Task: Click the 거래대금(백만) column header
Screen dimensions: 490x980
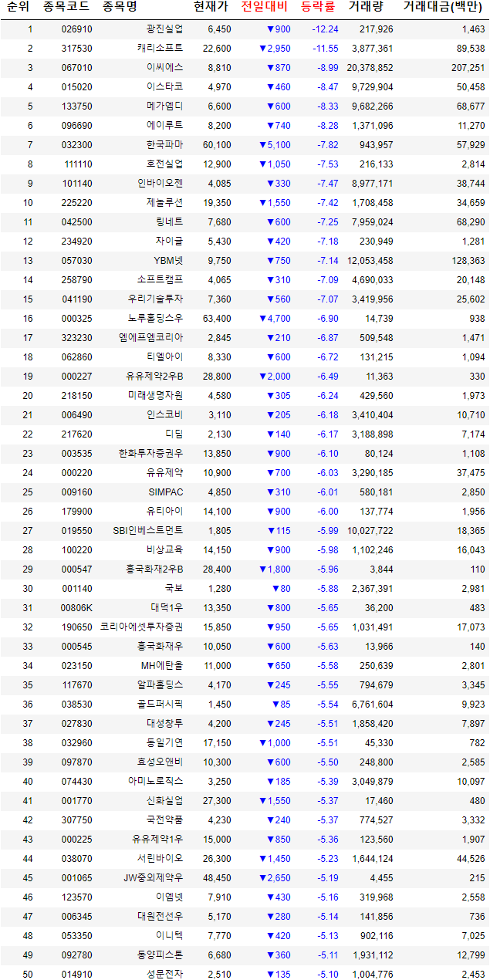Action: tap(444, 8)
